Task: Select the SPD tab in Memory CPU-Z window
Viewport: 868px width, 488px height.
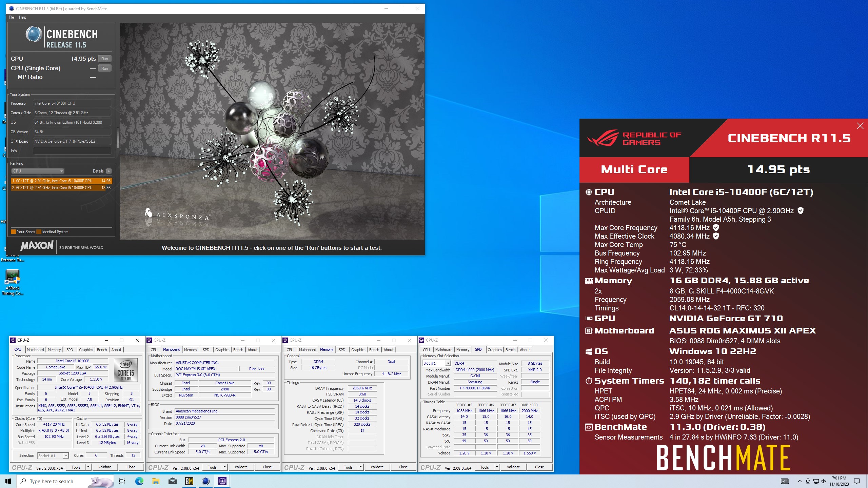Action: (342, 350)
